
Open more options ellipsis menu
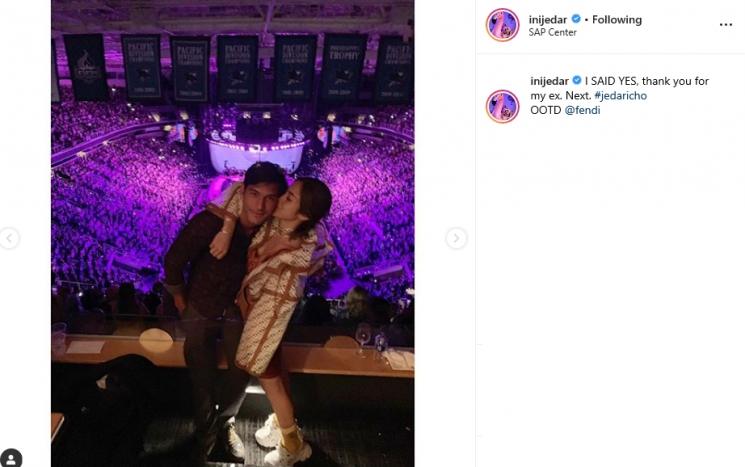coord(726,25)
